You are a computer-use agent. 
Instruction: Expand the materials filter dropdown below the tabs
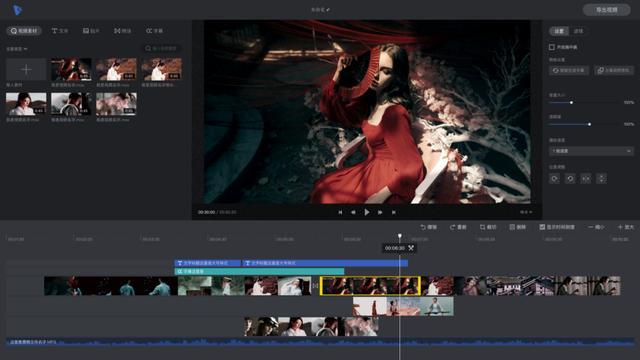(17, 49)
